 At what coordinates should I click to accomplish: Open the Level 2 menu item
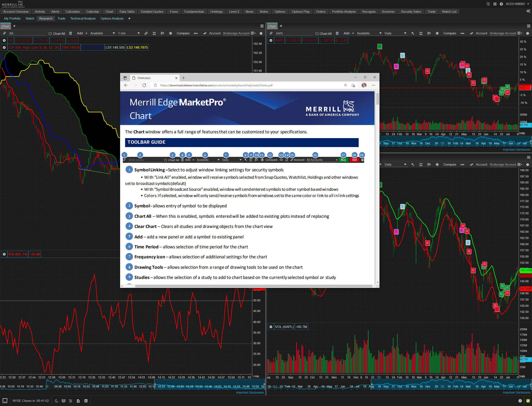coord(234,12)
